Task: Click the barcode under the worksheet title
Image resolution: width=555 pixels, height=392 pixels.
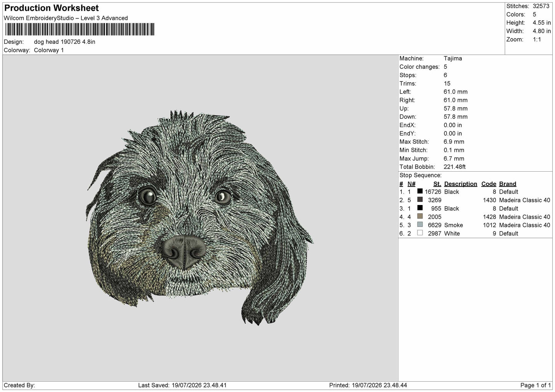Action: point(80,30)
